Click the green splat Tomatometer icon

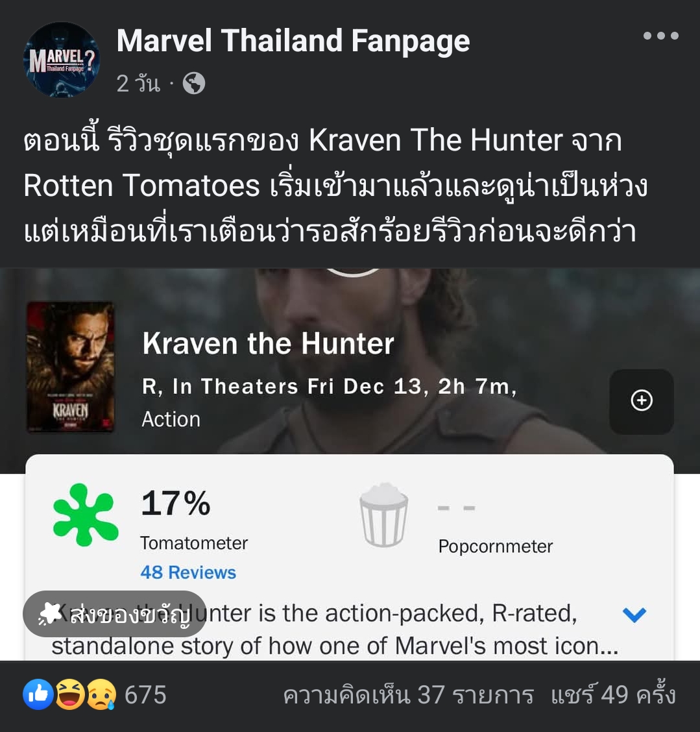coord(86,515)
